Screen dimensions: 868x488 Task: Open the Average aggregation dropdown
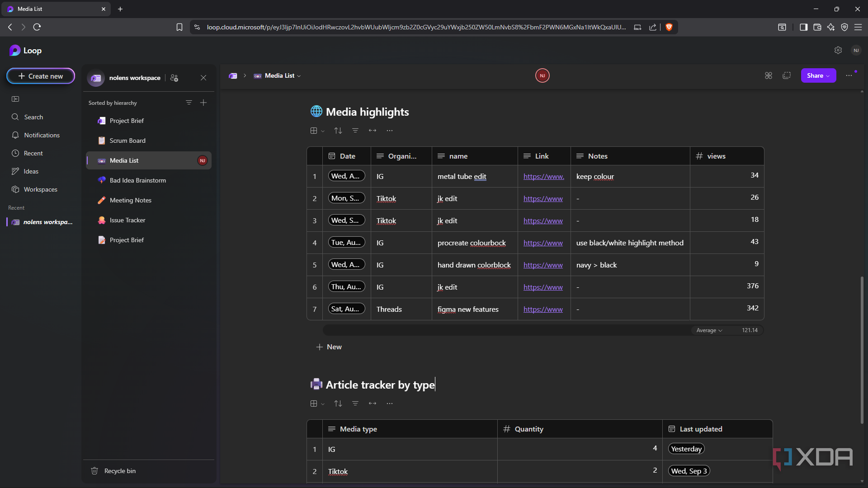point(709,330)
